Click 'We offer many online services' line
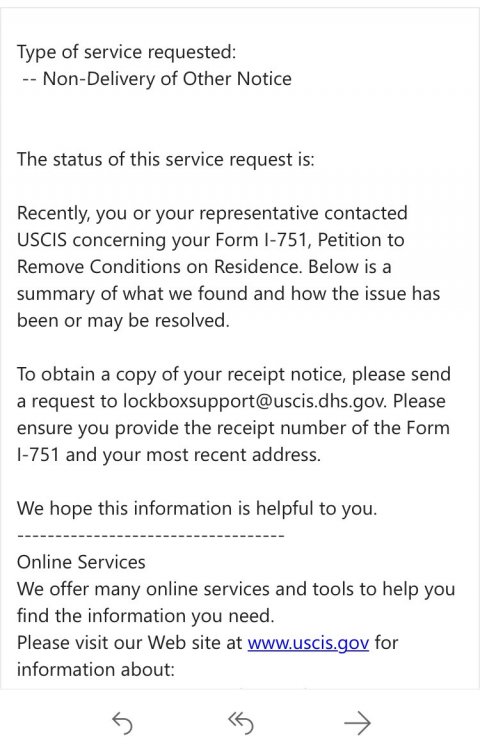 [236, 589]
